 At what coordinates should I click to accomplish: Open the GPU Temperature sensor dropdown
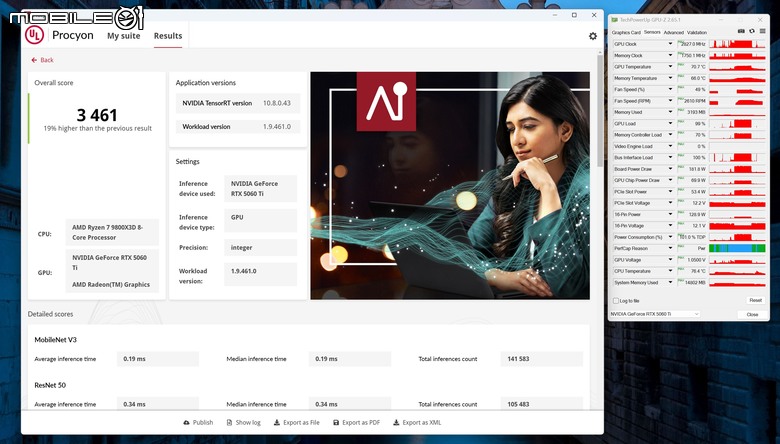point(670,67)
